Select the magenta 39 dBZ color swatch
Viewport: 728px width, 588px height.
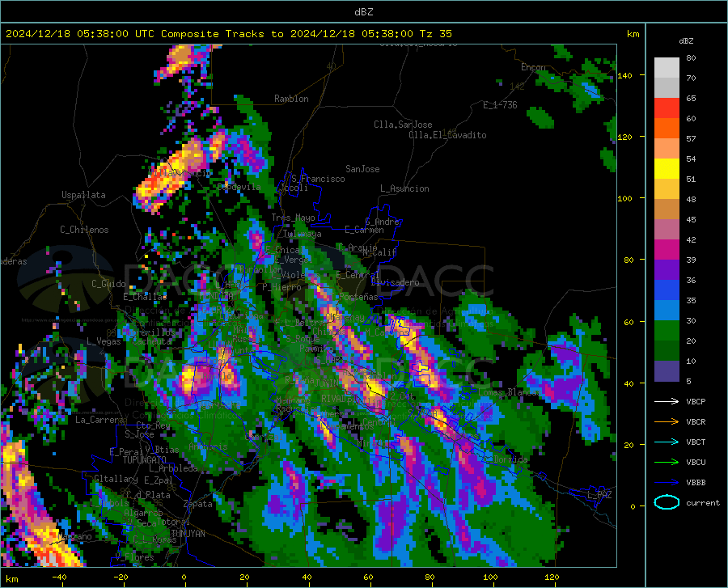click(667, 250)
